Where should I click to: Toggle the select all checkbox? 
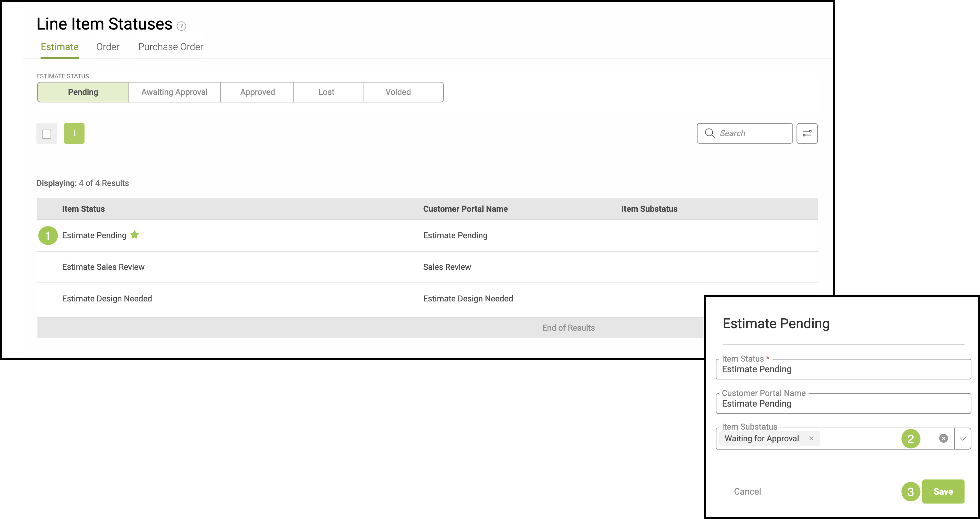click(46, 134)
